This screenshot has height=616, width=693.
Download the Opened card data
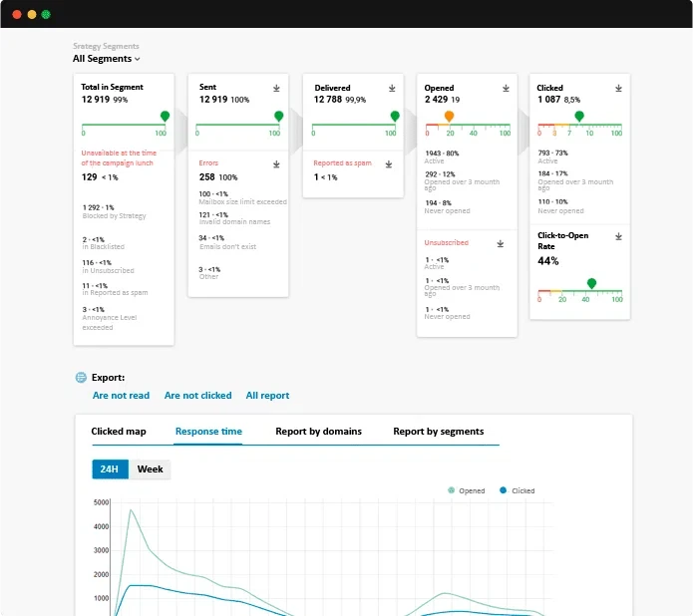[506, 88]
